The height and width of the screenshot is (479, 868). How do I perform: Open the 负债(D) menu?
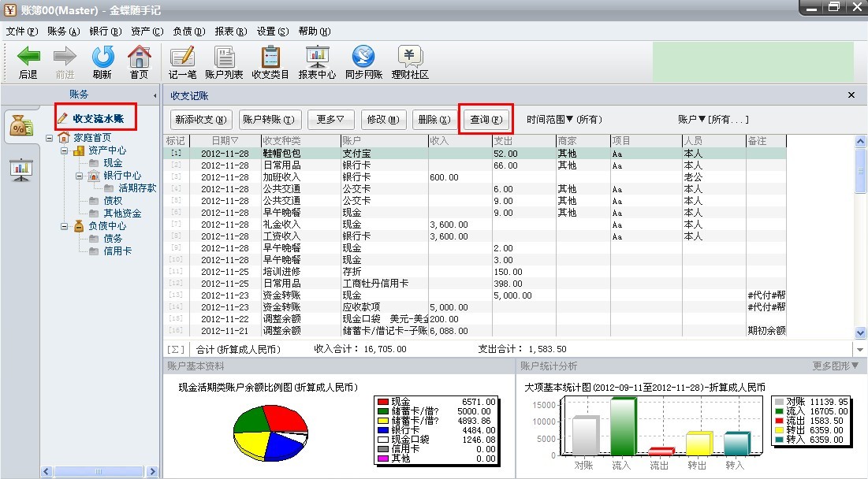pos(188,32)
